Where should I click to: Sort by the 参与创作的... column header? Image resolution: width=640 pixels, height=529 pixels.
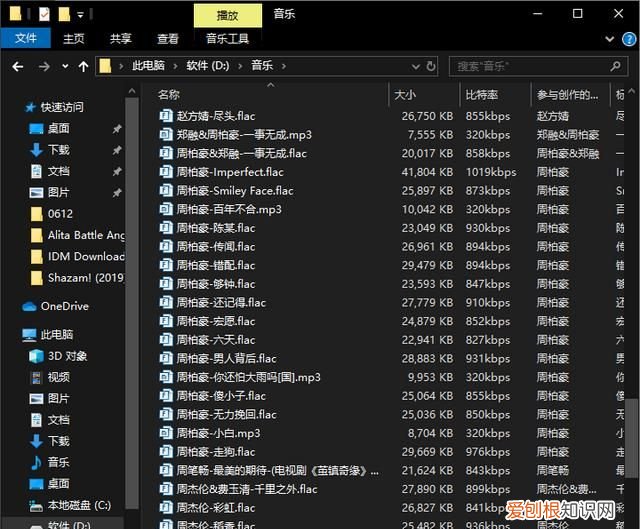[x=567, y=95]
